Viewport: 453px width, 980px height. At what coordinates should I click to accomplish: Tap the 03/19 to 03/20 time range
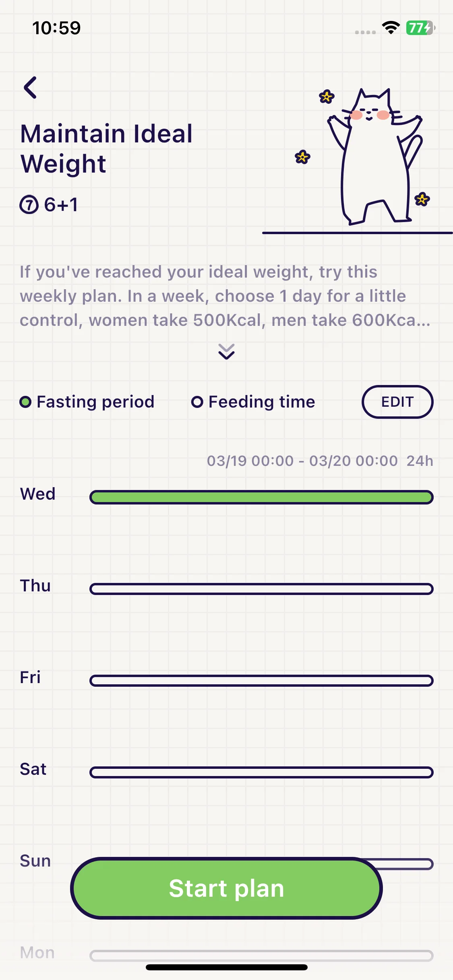tap(302, 461)
